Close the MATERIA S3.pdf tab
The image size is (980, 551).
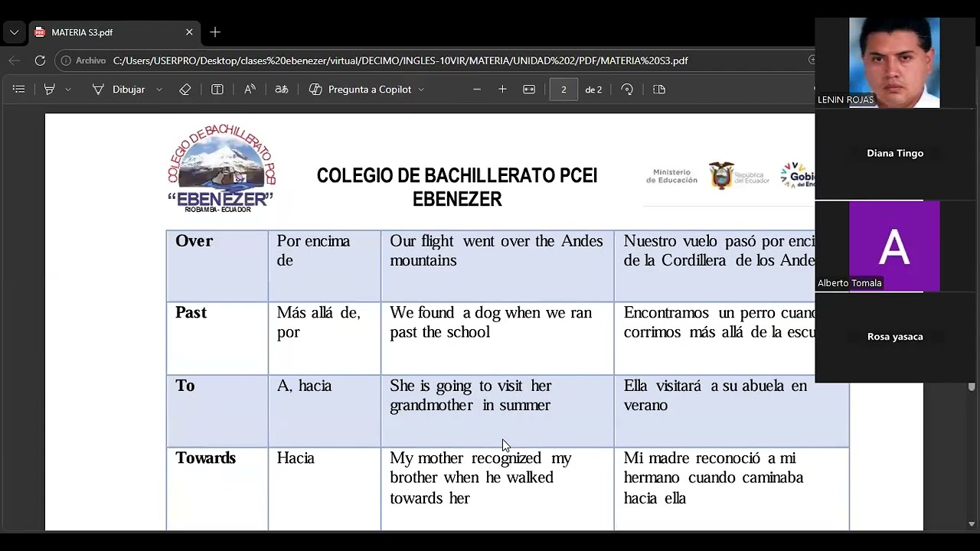(189, 32)
